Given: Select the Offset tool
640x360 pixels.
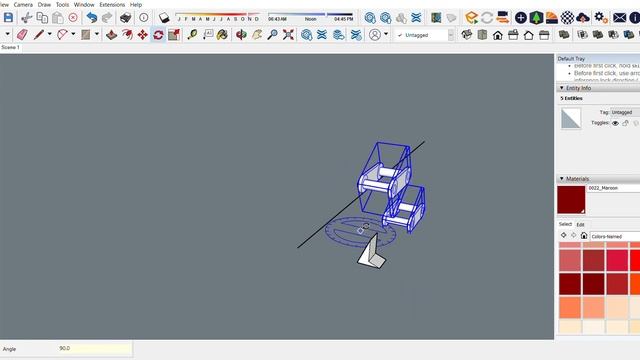Looking at the screenshot, I should pos(127,35).
